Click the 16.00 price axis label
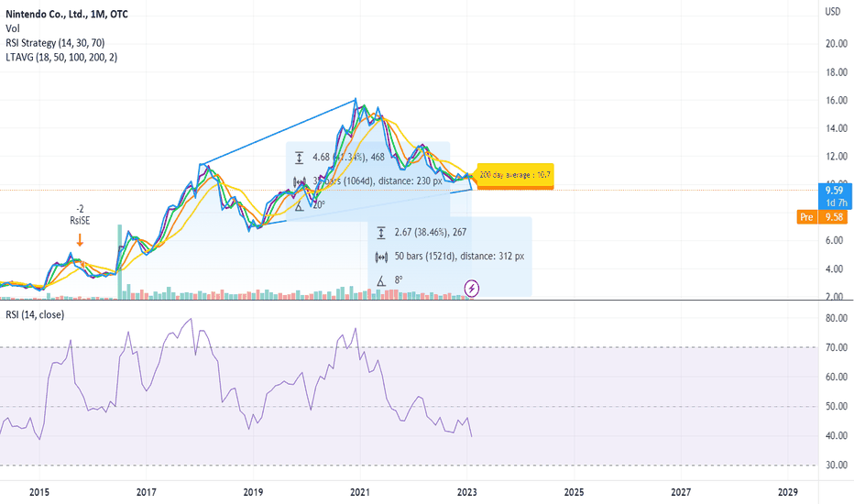 [x=837, y=100]
